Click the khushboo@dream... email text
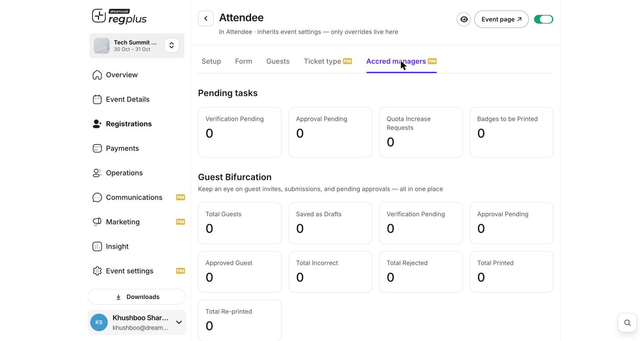The width and height of the screenshot is (644, 341). tap(140, 328)
